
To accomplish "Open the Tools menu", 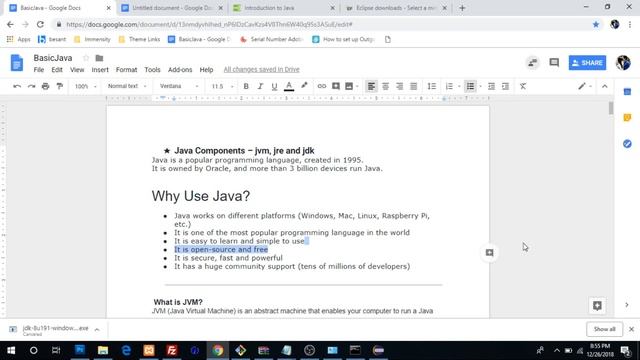I will 152,70.
